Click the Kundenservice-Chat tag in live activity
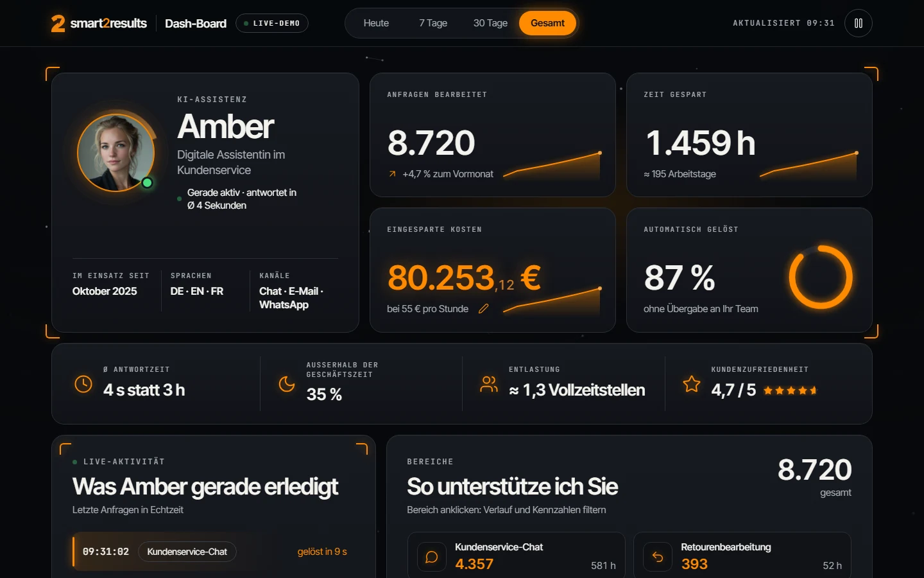The image size is (924, 578). (187, 552)
